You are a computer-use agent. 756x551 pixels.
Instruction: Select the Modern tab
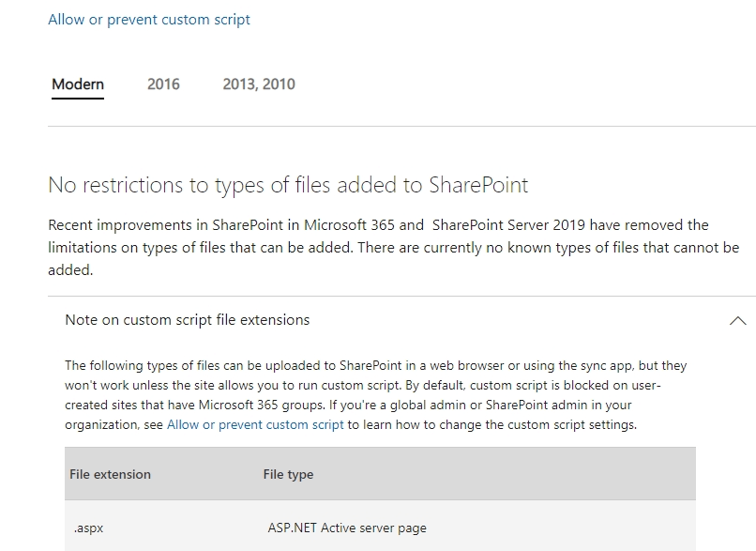76,84
